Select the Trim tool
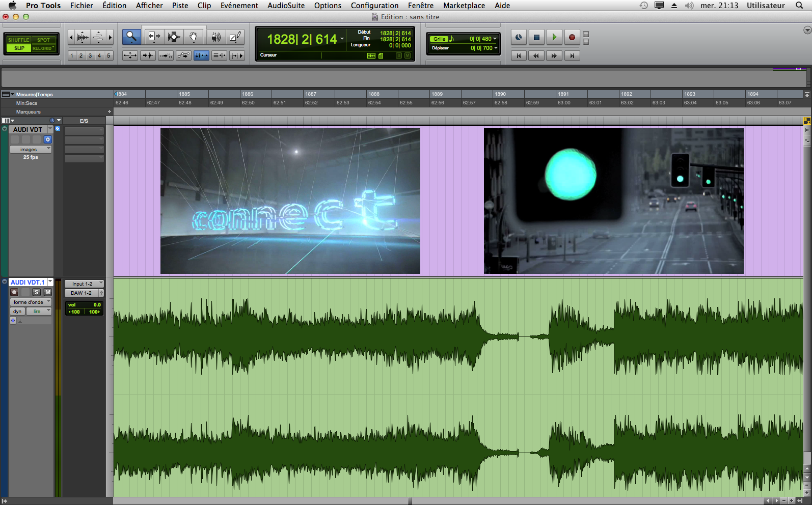 pos(153,37)
